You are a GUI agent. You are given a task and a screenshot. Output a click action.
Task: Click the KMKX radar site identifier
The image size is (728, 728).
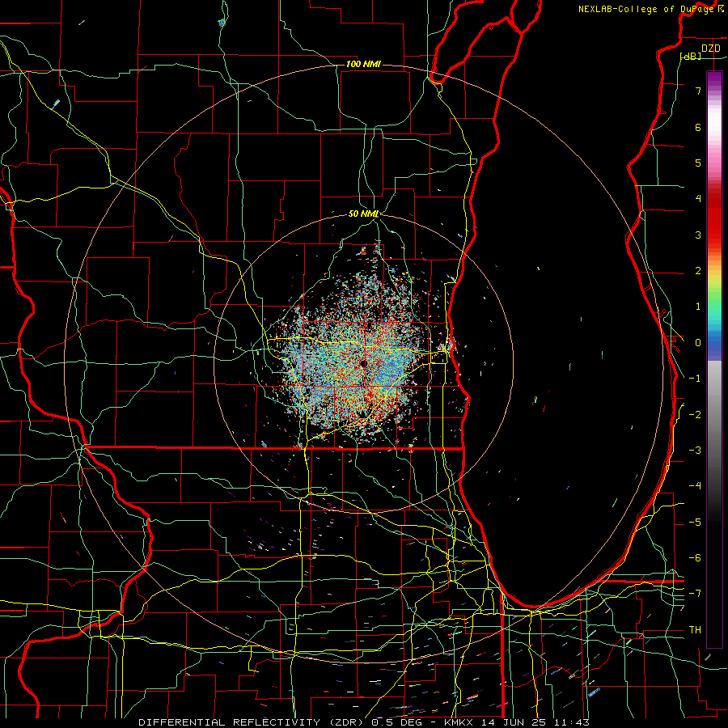coord(459,722)
